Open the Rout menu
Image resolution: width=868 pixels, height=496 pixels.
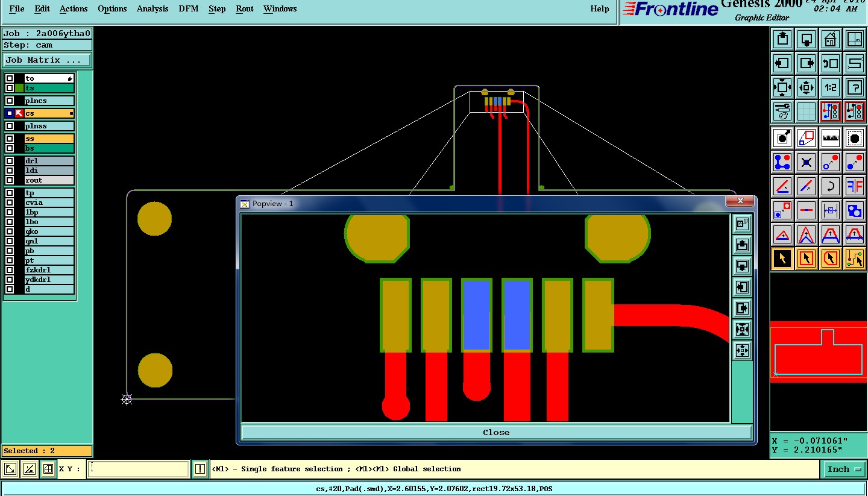click(x=245, y=8)
